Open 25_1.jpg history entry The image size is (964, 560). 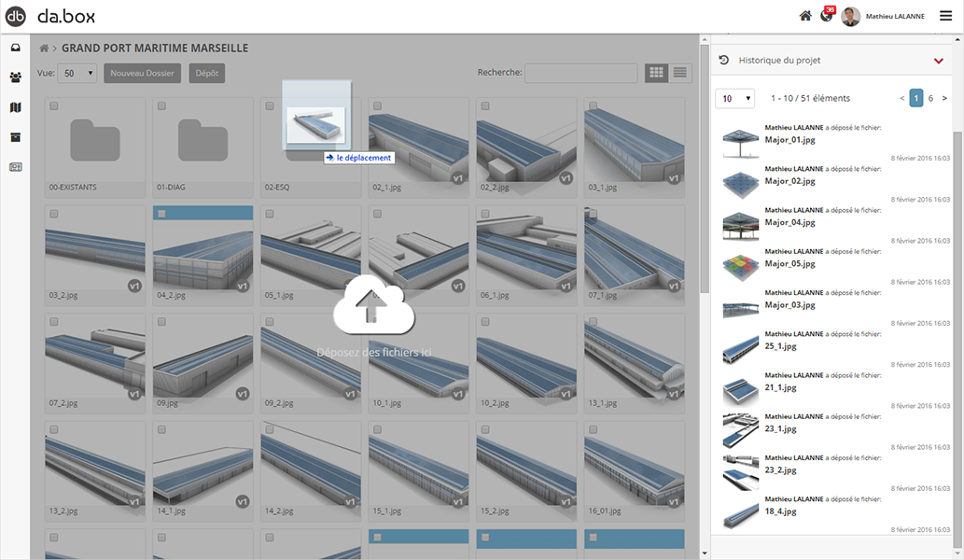780,346
